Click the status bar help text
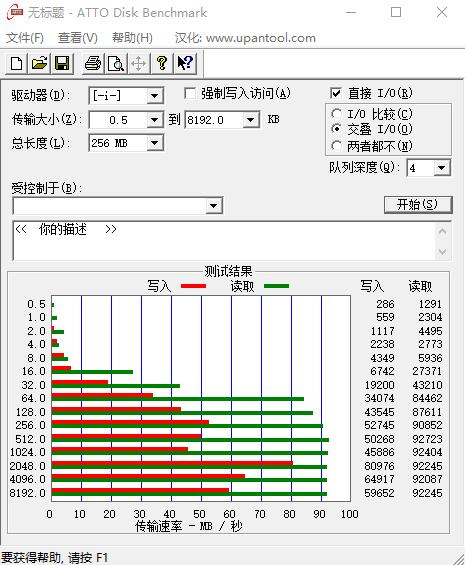Screen dimensions: 465x565 [55, 558]
